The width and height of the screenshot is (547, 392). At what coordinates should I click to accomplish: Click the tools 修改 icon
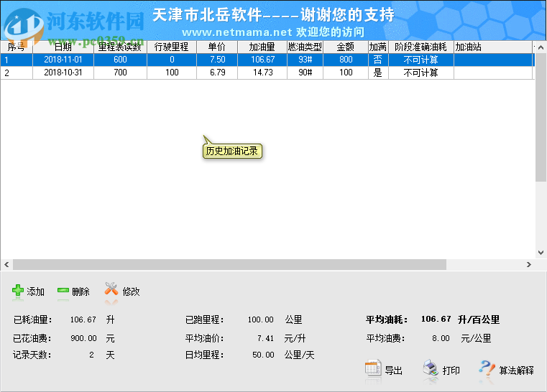pos(111,289)
